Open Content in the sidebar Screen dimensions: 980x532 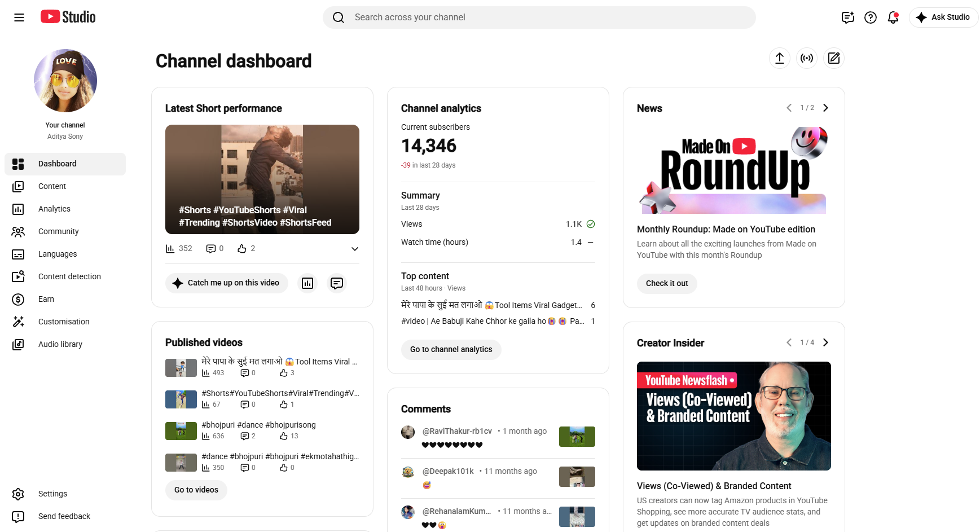pyautogui.click(x=65, y=187)
